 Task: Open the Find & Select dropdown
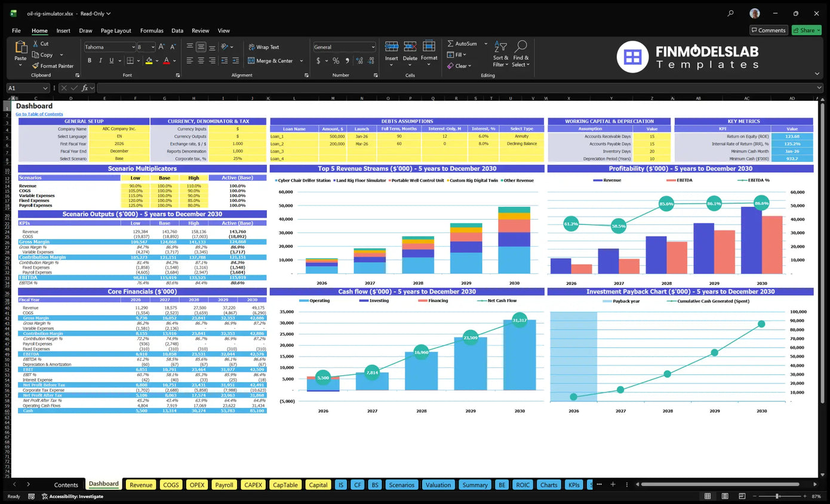click(x=521, y=54)
